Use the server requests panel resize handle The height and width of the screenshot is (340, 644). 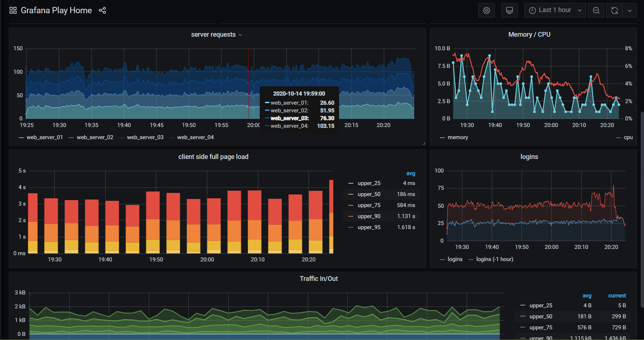pos(424,143)
